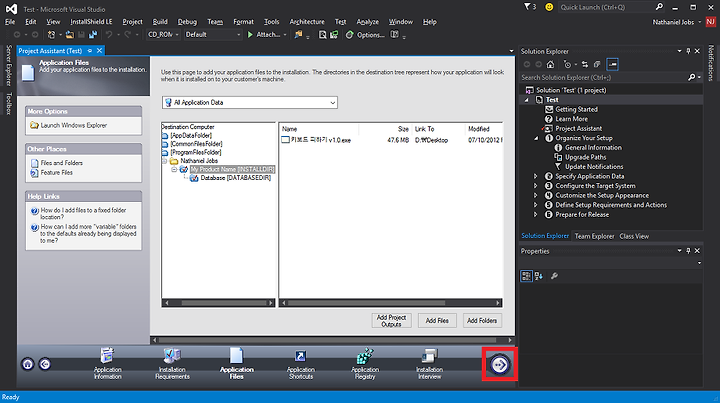Go to the Application Shortcuts step
The width and height of the screenshot is (720, 403).
coord(301,363)
